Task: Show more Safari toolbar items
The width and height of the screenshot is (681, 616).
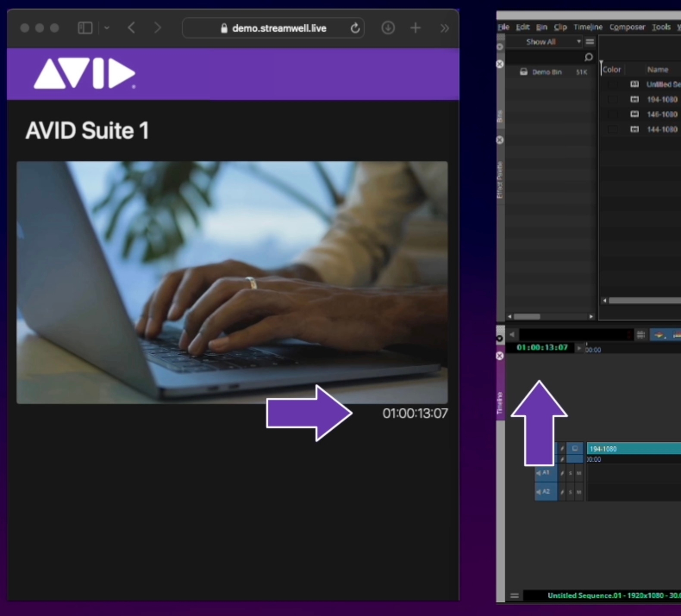Action: [444, 28]
